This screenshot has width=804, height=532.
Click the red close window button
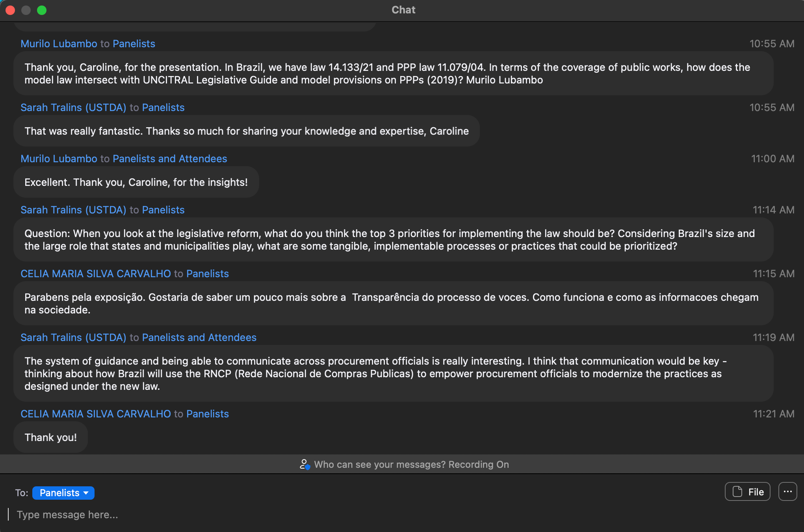(10, 10)
